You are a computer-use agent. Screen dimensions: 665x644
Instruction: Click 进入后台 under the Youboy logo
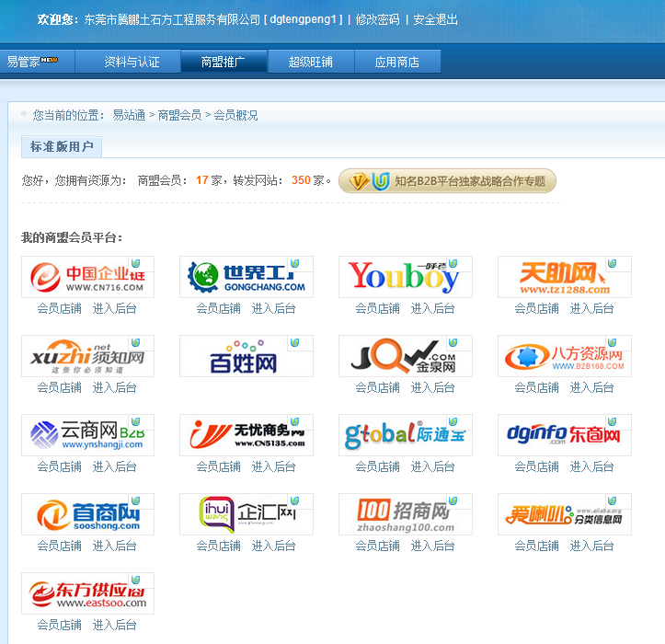coord(432,308)
